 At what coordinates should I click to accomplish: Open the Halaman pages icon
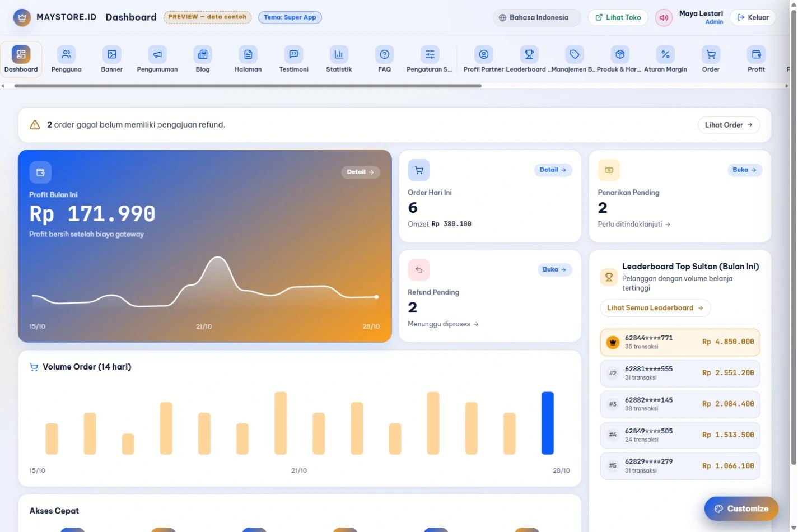point(248,54)
